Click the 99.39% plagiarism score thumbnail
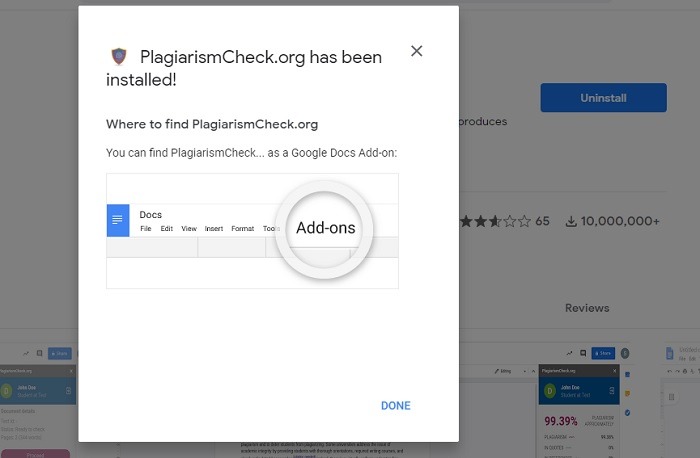 [561, 421]
